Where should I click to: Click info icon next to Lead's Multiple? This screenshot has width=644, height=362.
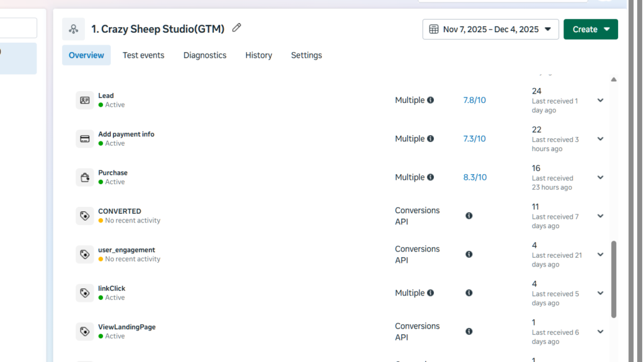tap(431, 101)
